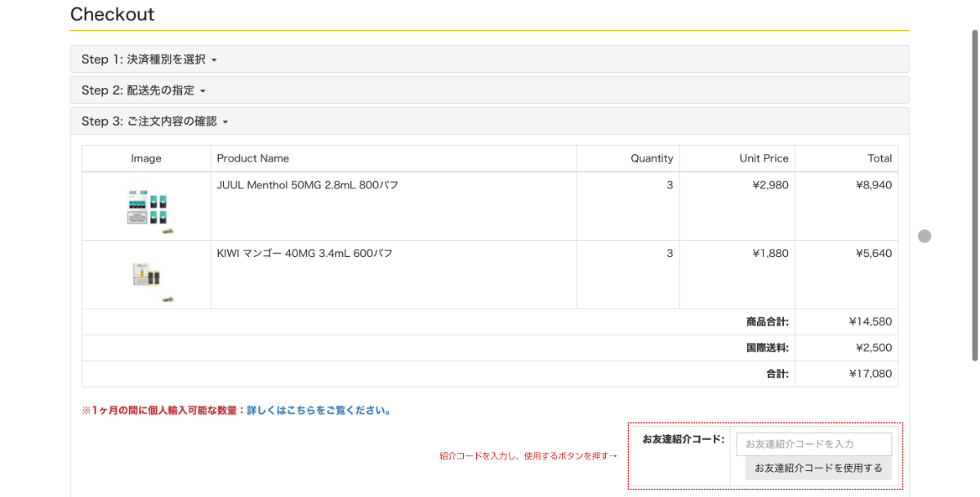Click the quantity 3 in JUUL row
The height and width of the screenshot is (497, 980).
[670, 185]
